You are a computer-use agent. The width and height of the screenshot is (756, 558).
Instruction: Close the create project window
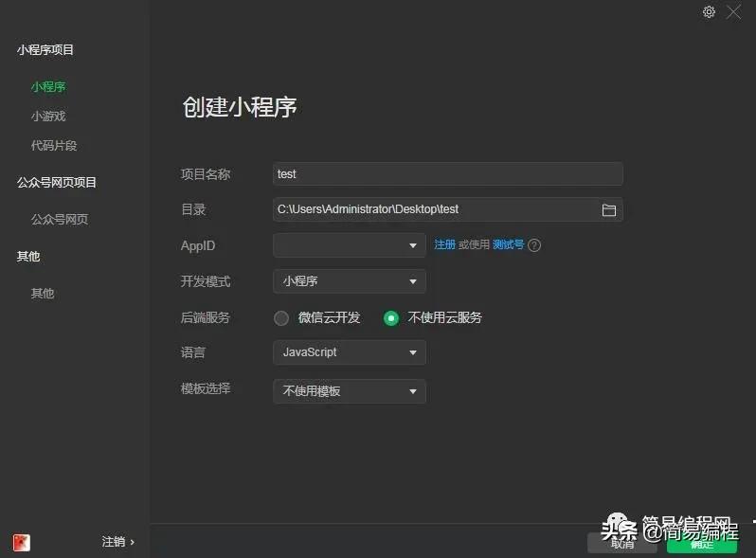(x=733, y=11)
